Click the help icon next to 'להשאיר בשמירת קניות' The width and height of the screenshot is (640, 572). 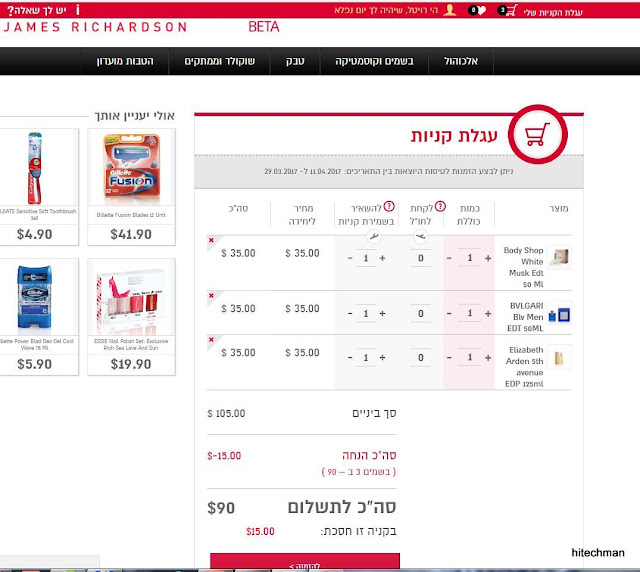pyautogui.click(x=389, y=207)
